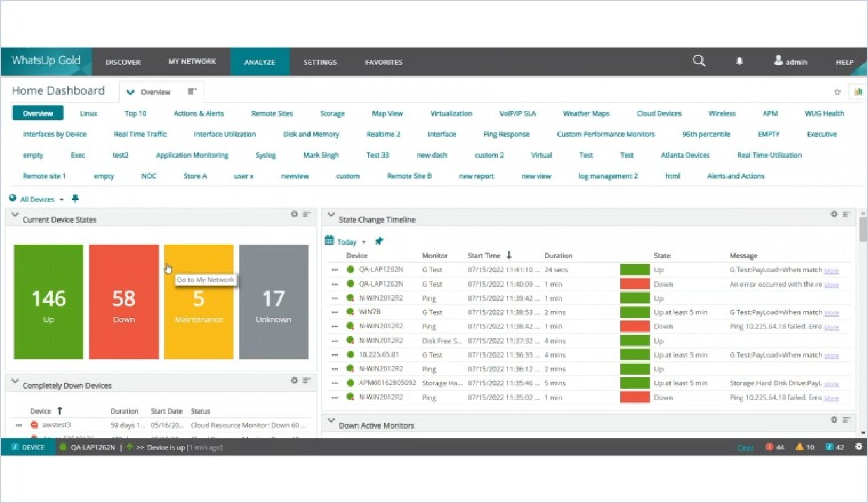The height and width of the screenshot is (503, 868).
Task: Toggle Start Time sort arrow
Action: click(509, 255)
